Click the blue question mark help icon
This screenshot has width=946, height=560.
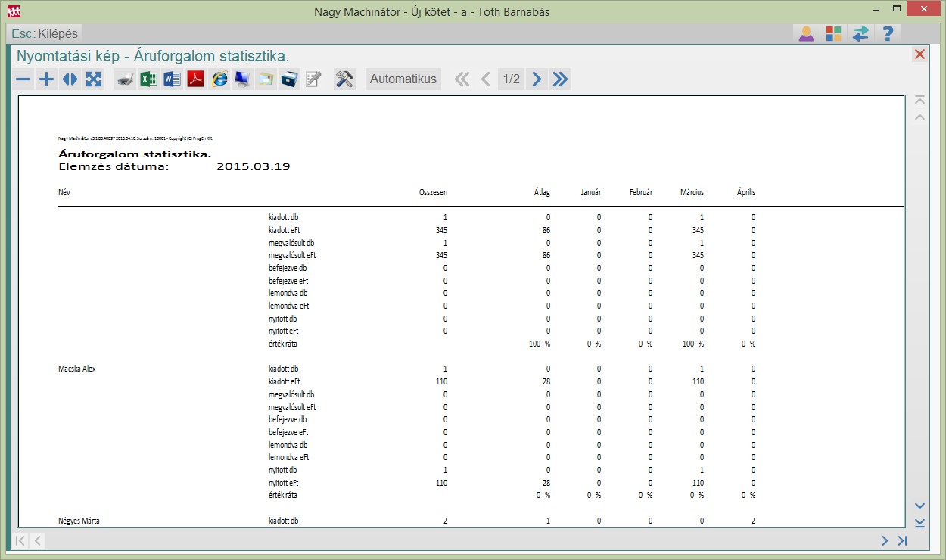pyautogui.click(x=888, y=34)
